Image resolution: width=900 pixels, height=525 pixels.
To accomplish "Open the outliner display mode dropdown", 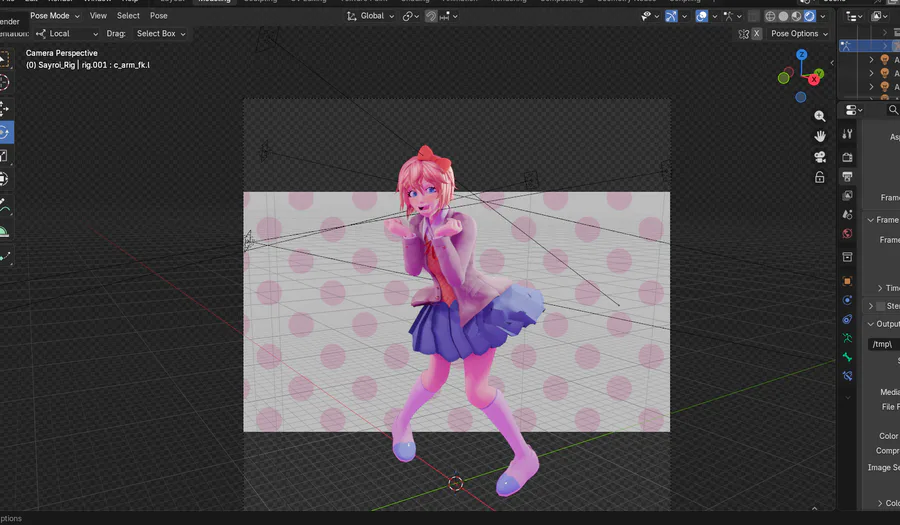I will [880, 17].
